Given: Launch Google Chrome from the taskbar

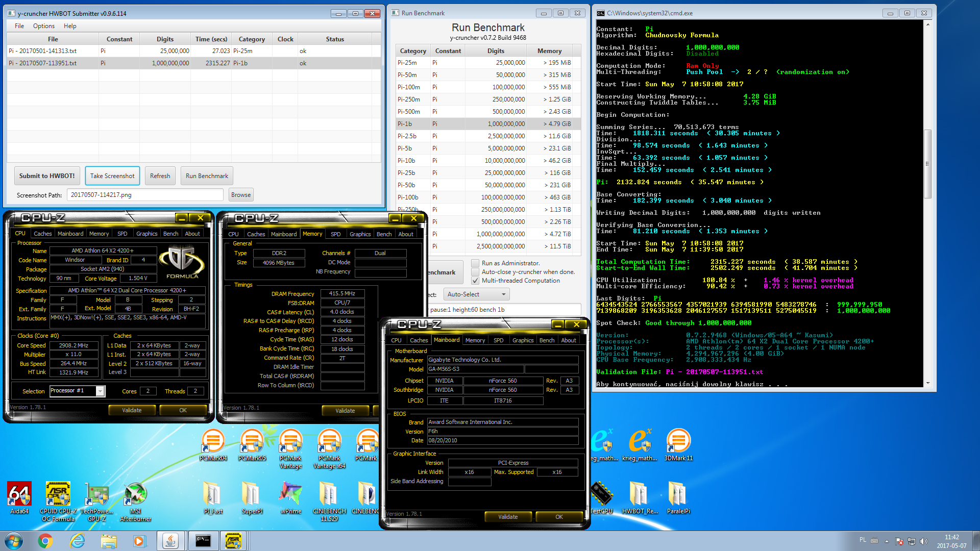Looking at the screenshot, I should [x=45, y=541].
